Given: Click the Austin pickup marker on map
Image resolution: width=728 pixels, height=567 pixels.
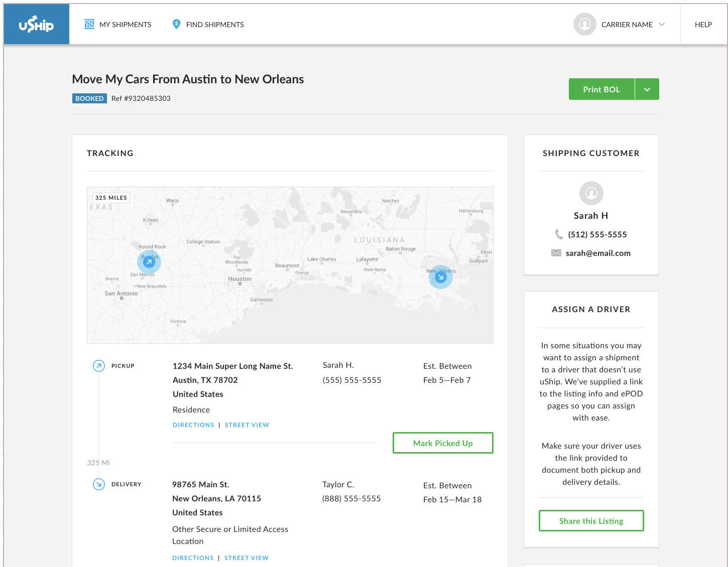Looking at the screenshot, I should click(x=149, y=262).
